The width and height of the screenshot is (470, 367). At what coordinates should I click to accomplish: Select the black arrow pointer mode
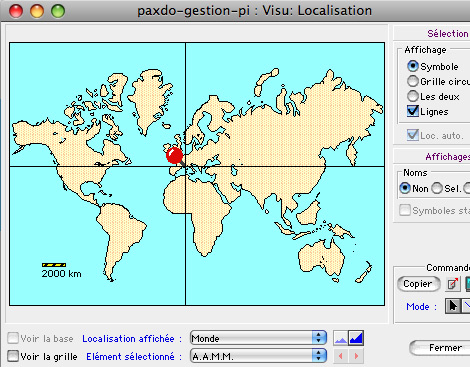(x=453, y=306)
